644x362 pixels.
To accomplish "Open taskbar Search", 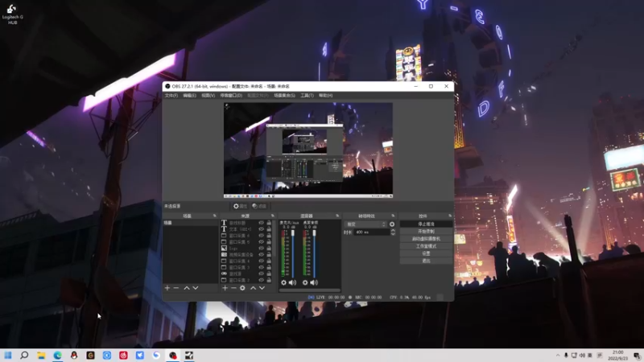I will (x=24, y=355).
